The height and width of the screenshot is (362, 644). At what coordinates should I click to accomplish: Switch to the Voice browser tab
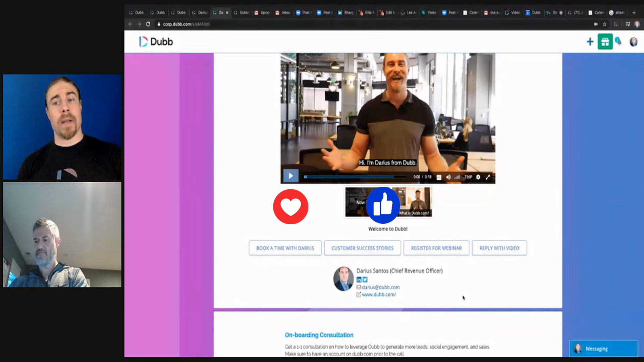[429, 13]
